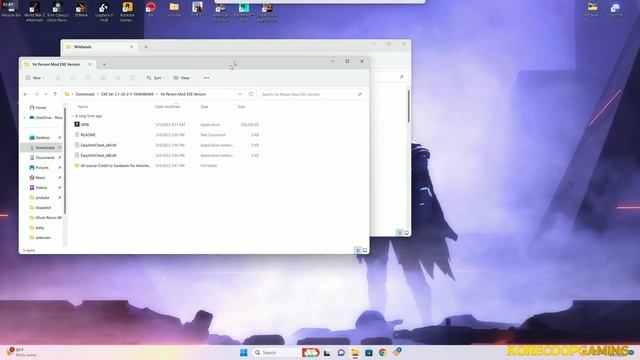Switch front window to Details view
640x360 pixels.
point(358,250)
